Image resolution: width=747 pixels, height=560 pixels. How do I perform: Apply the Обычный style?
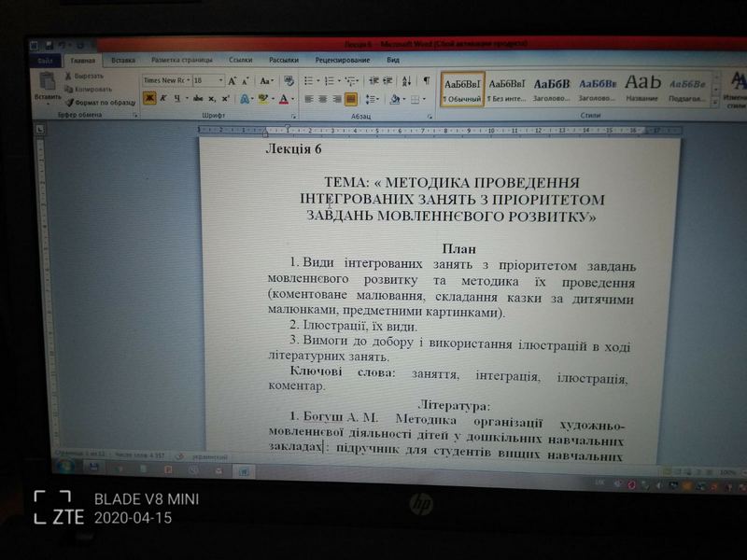462,88
